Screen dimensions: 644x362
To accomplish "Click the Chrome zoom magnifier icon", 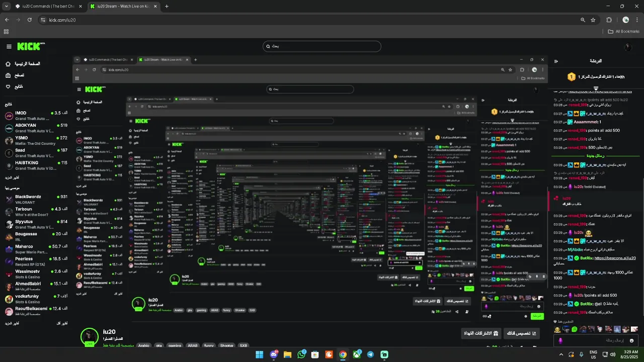I will (583, 20).
